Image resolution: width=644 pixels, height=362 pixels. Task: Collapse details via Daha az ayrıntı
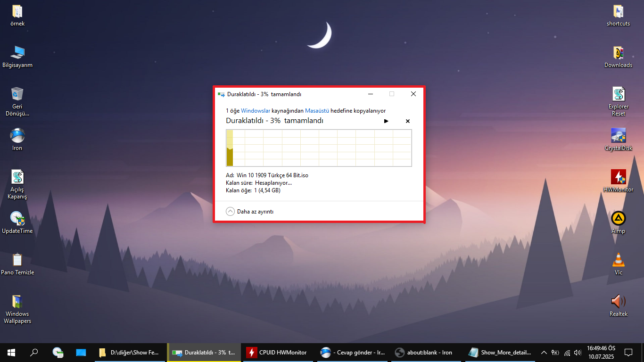coord(250,212)
